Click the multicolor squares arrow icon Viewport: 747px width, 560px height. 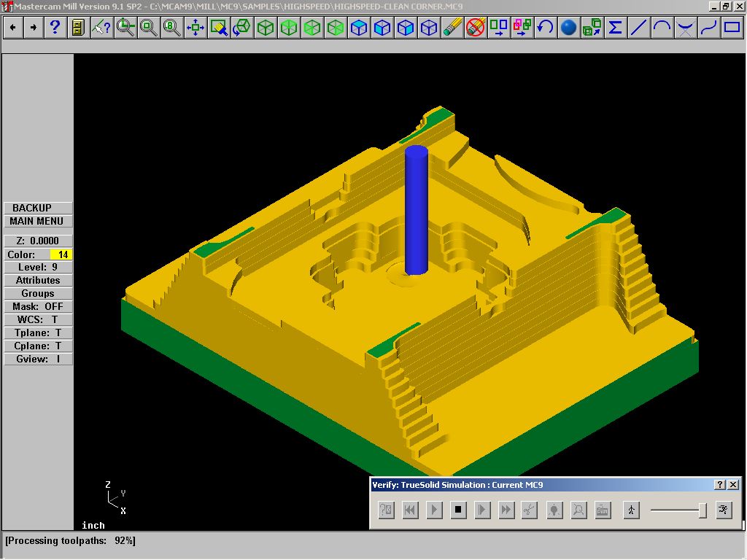(x=522, y=28)
